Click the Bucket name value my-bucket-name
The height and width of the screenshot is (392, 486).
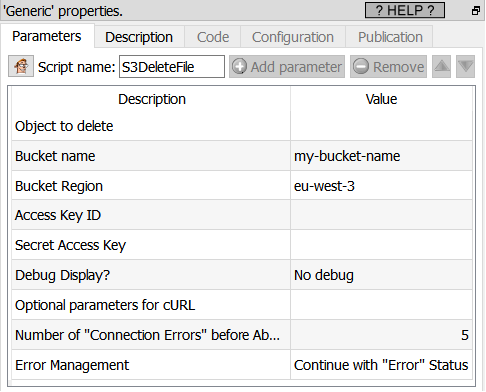click(x=381, y=156)
